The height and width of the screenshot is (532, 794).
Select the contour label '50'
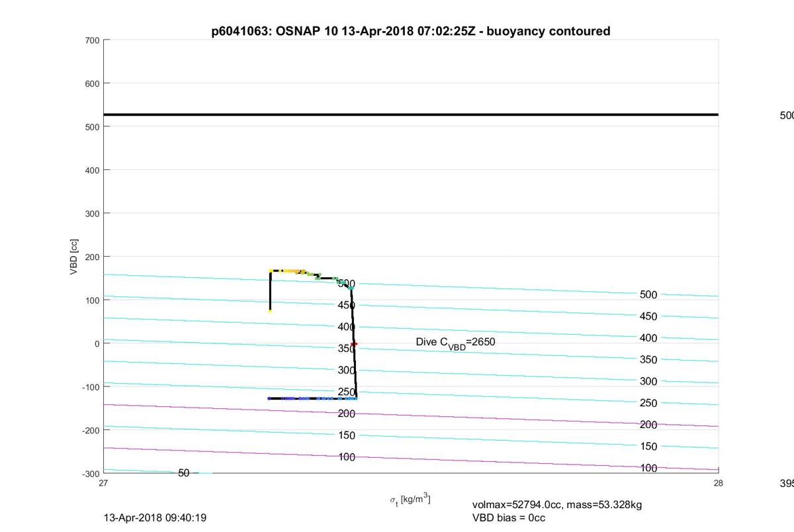[184, 473]
